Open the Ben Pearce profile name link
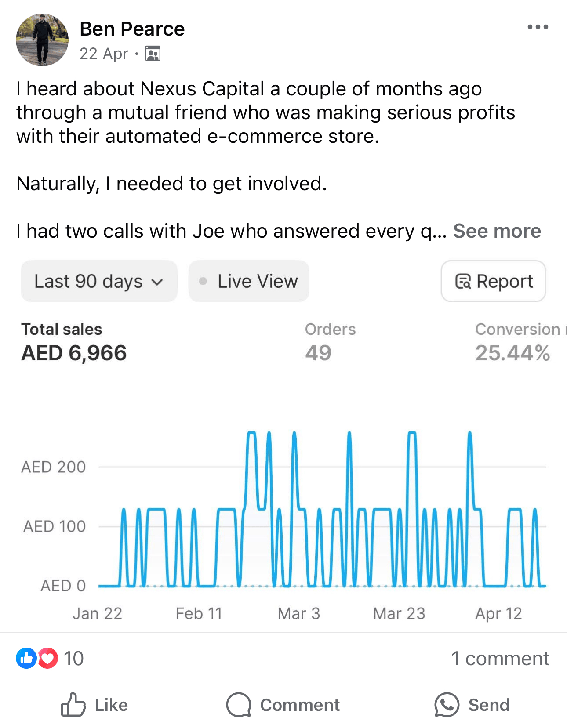 pyautogui.click(x=132, y=29)
